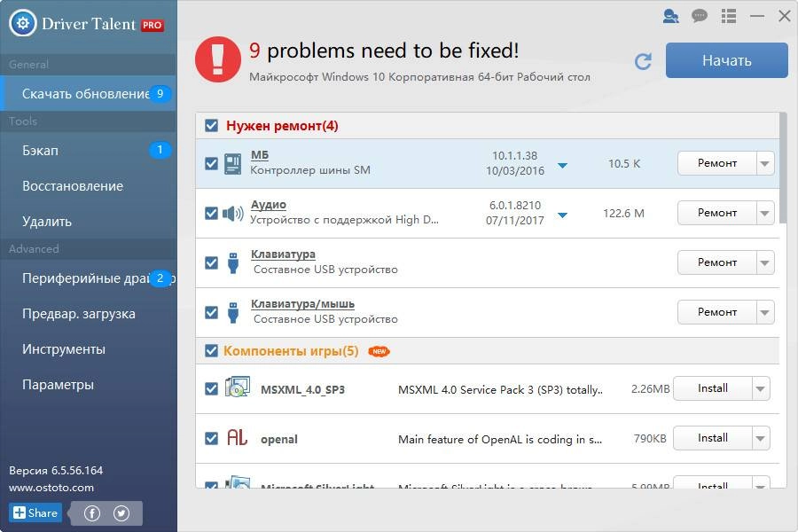The height and width of the screenshot is (532, 798).
Task: Toggle the Компоненты игры group checkbox
Action: tap(211, 351)
